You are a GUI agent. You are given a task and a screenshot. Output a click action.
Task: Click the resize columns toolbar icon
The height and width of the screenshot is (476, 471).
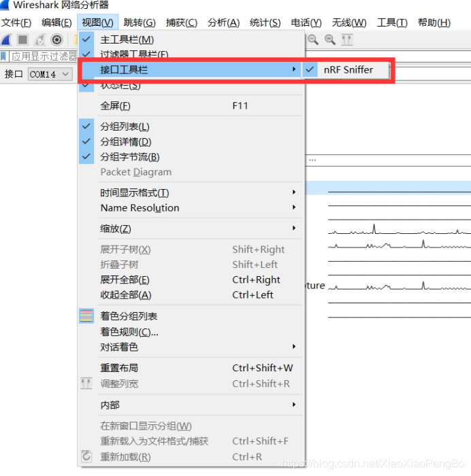[347, 39]
